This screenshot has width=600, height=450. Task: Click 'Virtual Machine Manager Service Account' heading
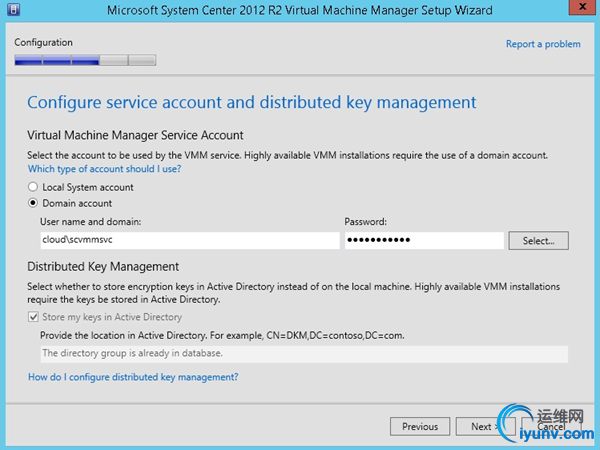point(135,135)
